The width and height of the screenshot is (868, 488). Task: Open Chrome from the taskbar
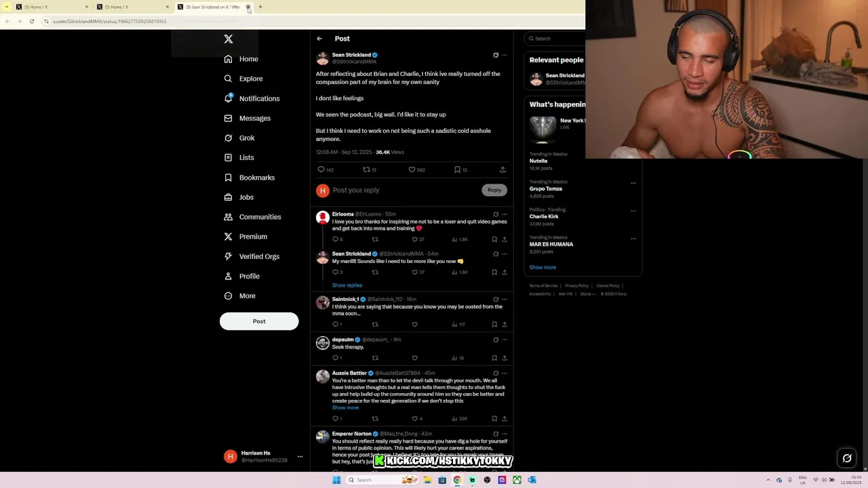tap(457, 480)
